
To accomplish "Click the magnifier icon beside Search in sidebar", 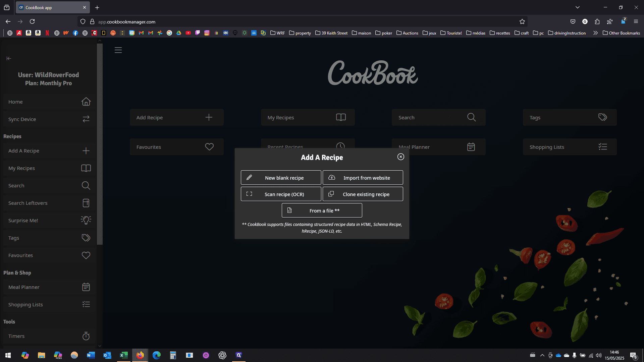I will pyautogui.click(x=86, y=186).
